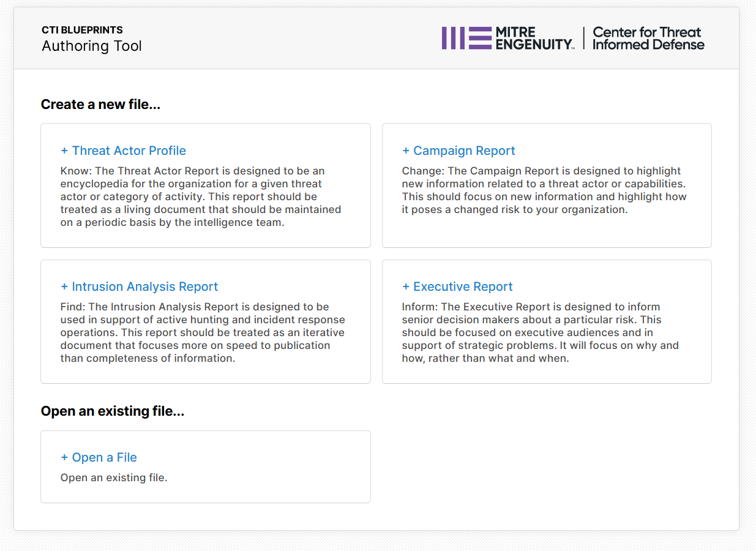Create a new Campaign Report
The width and height of the screenshot is (756, 551).
click(x=464, y=150)
